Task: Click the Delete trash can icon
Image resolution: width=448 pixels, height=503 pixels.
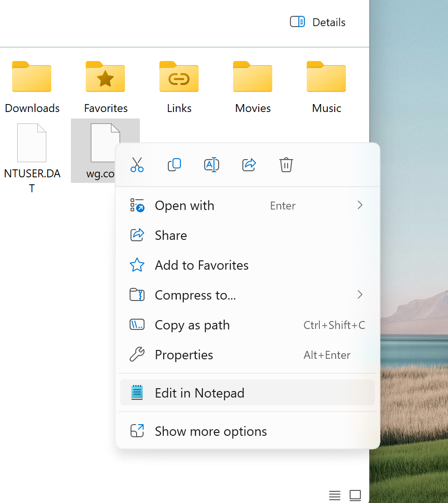Action: 286,165
